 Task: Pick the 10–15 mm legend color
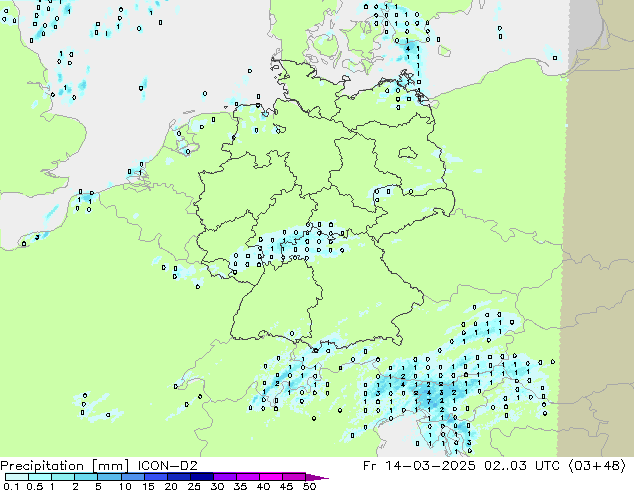coord(132,477)
